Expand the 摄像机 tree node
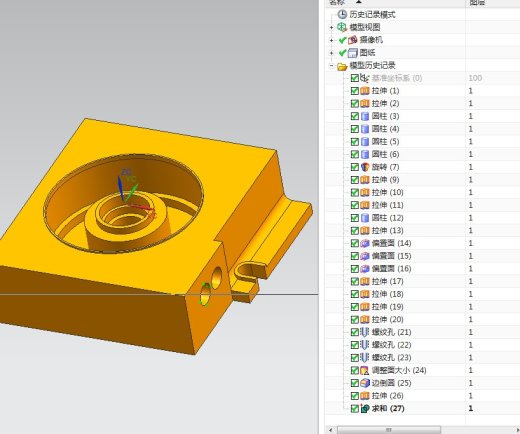 pyautogui.click(x=331, y=40)
